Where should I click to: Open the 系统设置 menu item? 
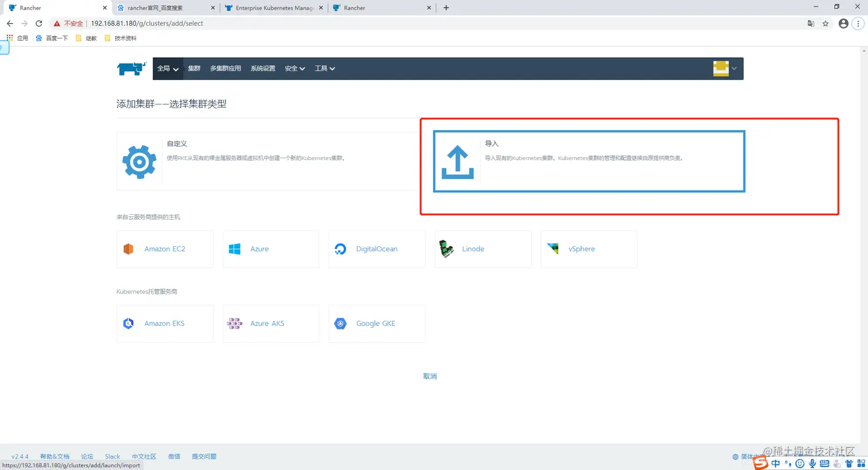pos(263,68)
